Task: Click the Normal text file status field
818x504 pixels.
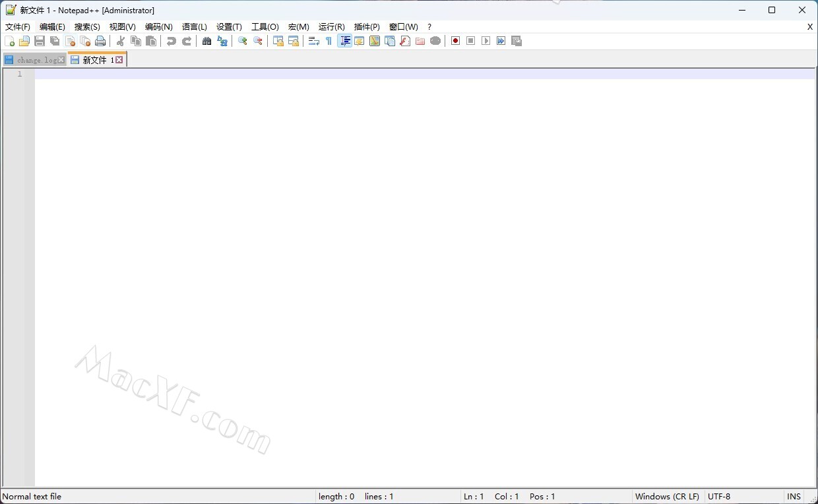Action: coord(32,497)
